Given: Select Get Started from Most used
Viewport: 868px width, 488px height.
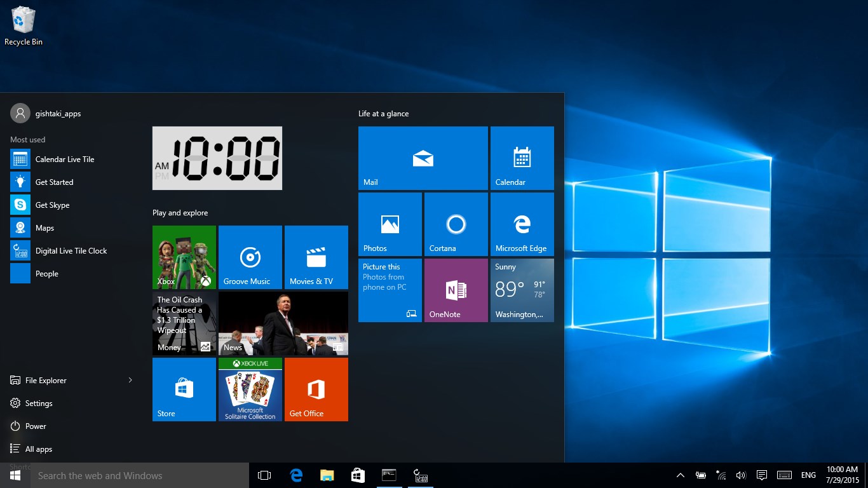Looking at the screenshot, I should tap(55, 182).
